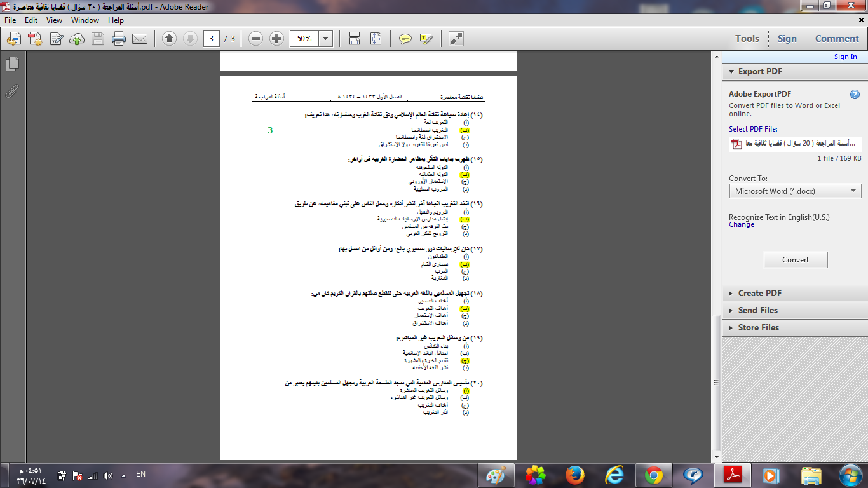This screenshot has width=868, height=488.
Task: Click the selected PDF file box
Action: (796, 144)
